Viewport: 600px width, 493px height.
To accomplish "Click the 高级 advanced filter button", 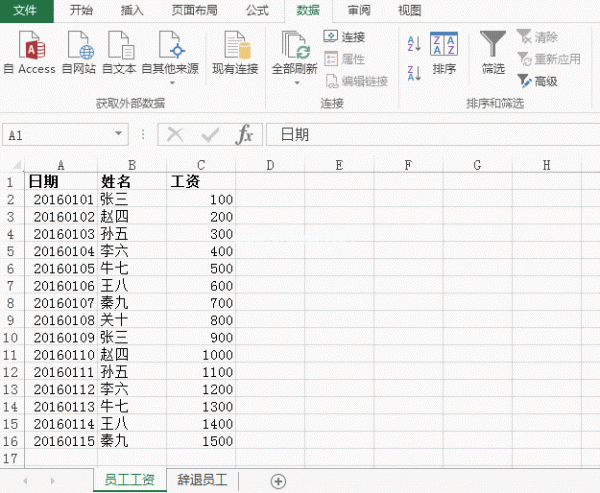I will point(538,81).
